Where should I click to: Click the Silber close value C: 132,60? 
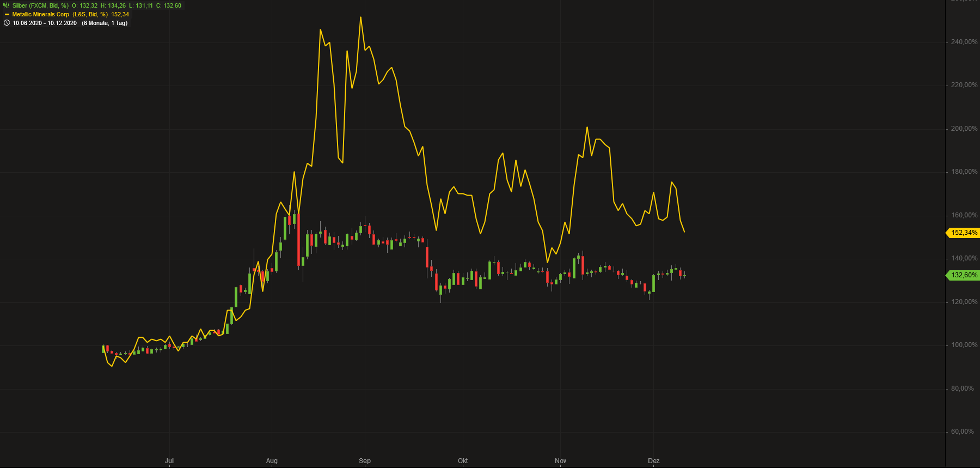click(169, 5)
